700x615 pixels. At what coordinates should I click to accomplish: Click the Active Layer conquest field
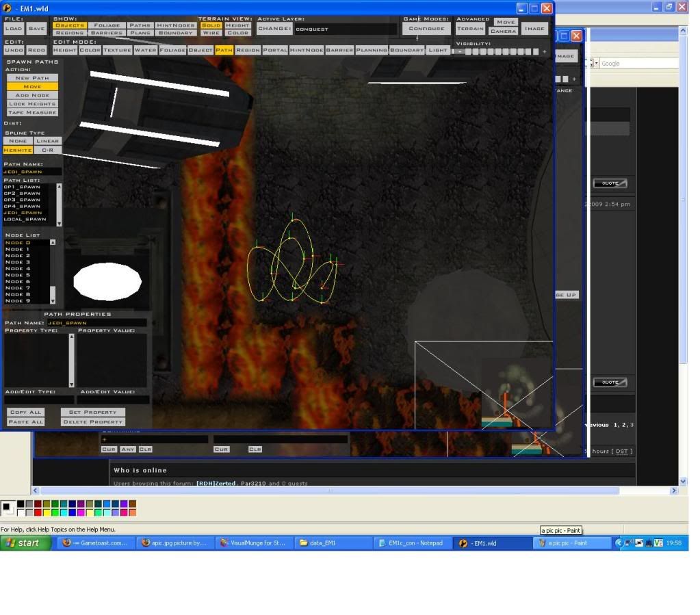click(346, 29)
